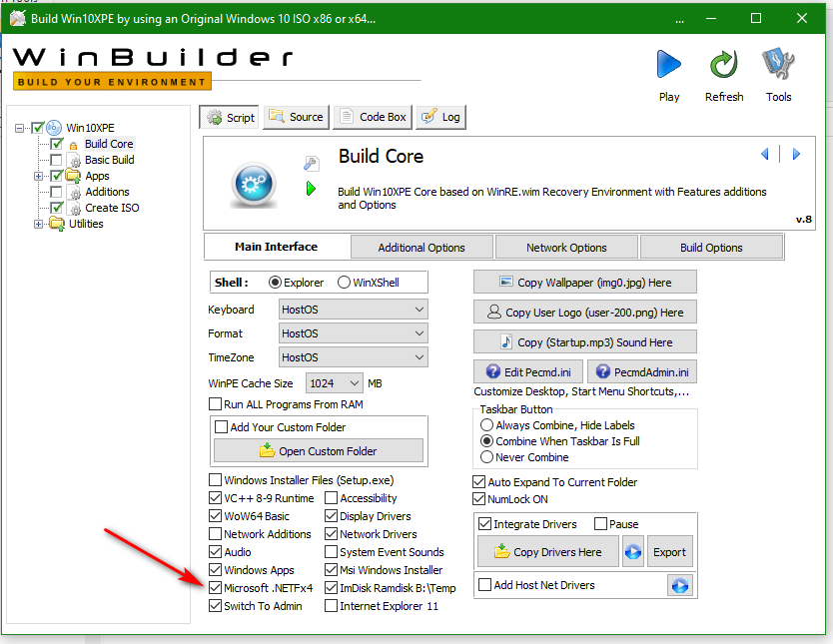Open the Network Options tab
Image resolution: width=833 pixels, height=644 pixels.
[x=566, y=248]
